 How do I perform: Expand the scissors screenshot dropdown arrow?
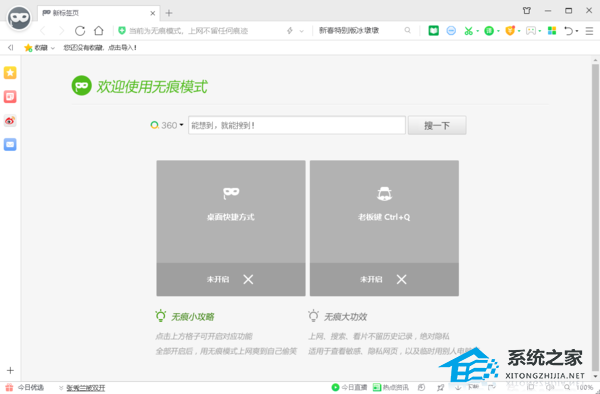point(478,31)
